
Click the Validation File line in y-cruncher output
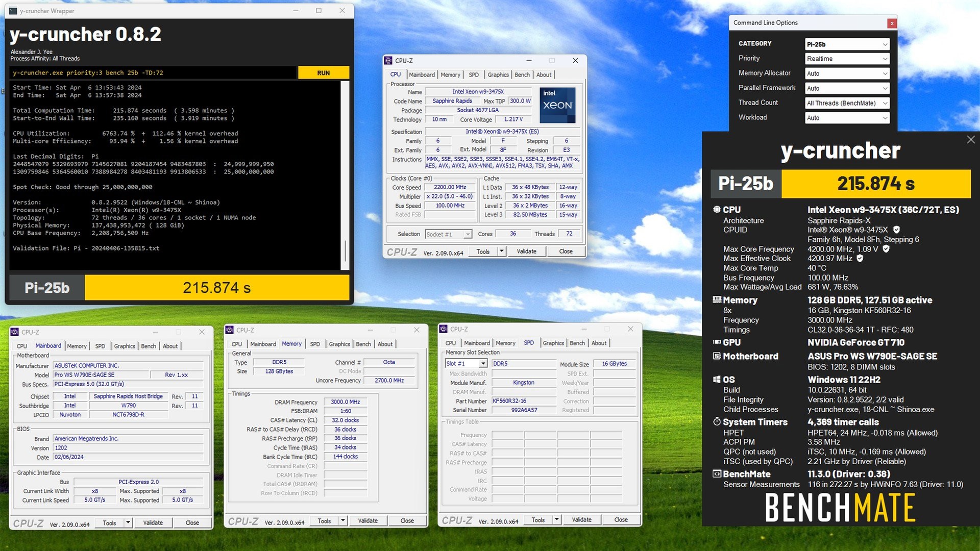[x=86, y=248]
